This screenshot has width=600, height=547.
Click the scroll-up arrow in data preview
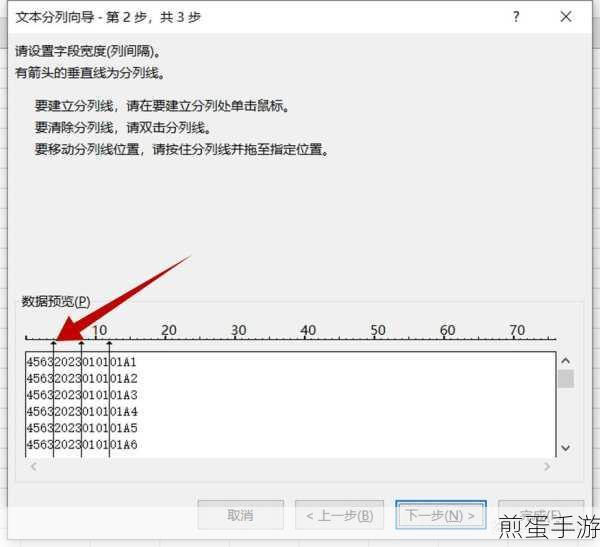pyautogui.click(x=566, y=361)
